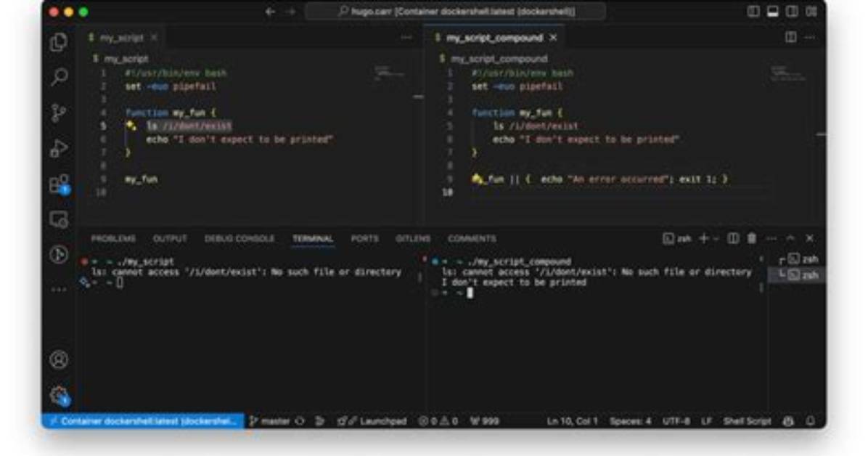The width and height of the screenshot is (868, 456).
Task: Change end of line sequence LF
Action: tap(706, 421)
